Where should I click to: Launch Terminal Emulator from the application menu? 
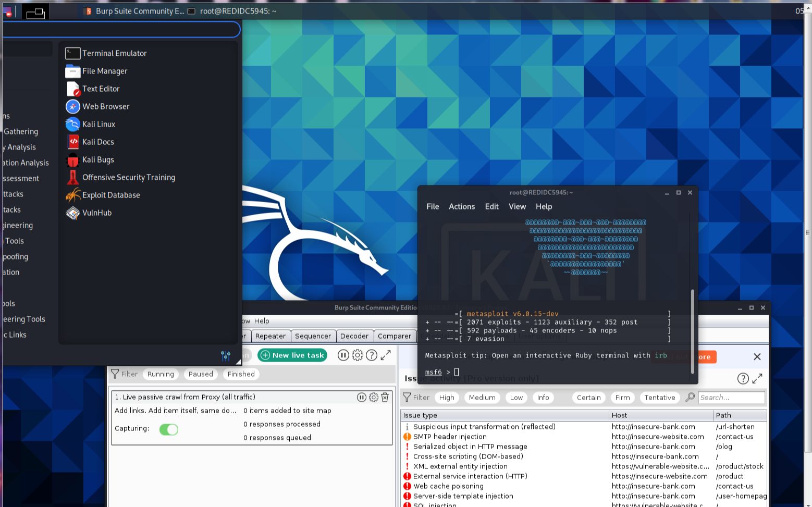tap(106, 53)
